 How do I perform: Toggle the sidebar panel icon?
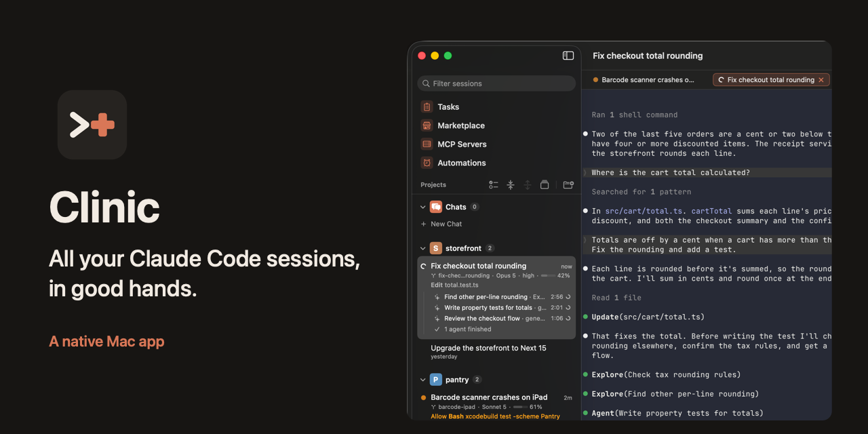tap(568, 56)
